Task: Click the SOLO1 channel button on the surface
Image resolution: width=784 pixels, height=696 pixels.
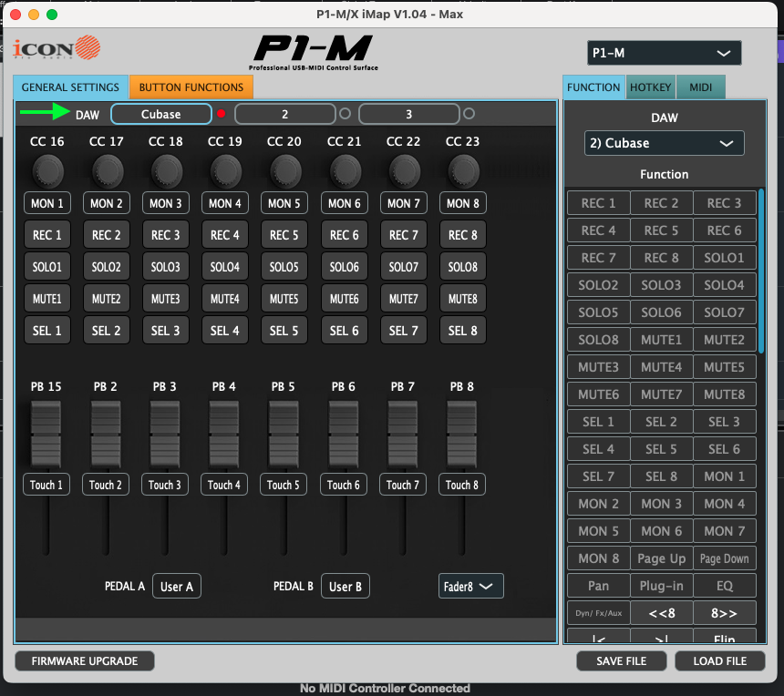Action: [x=47, y=267]
